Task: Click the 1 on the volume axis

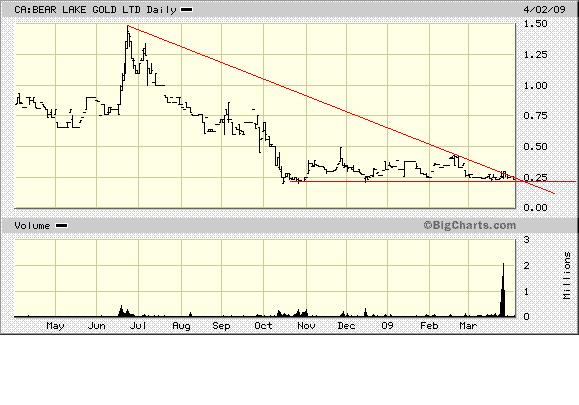Action: [x=527, y=291]
